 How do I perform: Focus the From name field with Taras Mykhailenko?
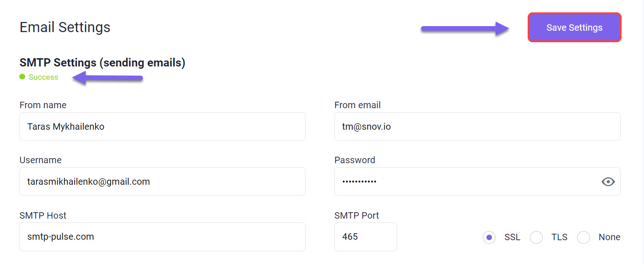162,126
